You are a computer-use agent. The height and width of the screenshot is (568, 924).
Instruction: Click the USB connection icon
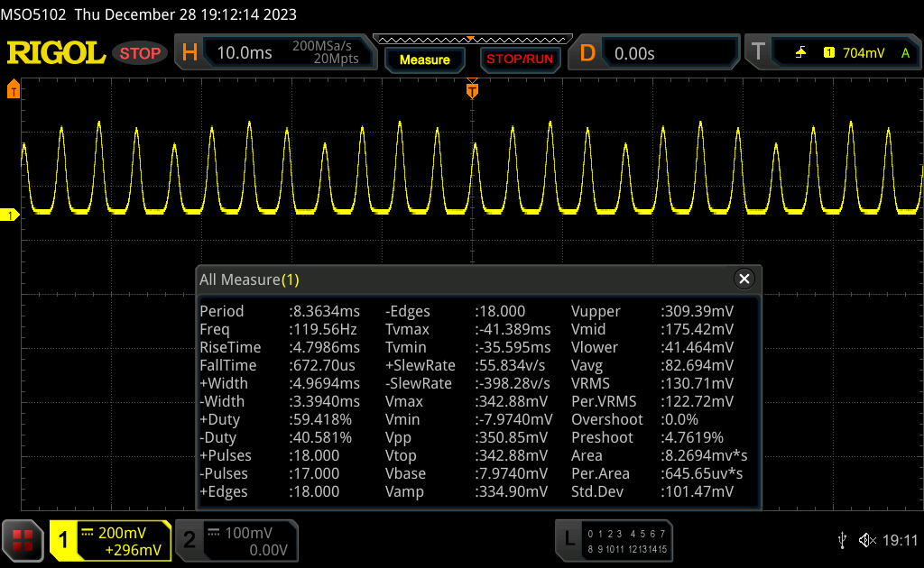coord(842,540)
